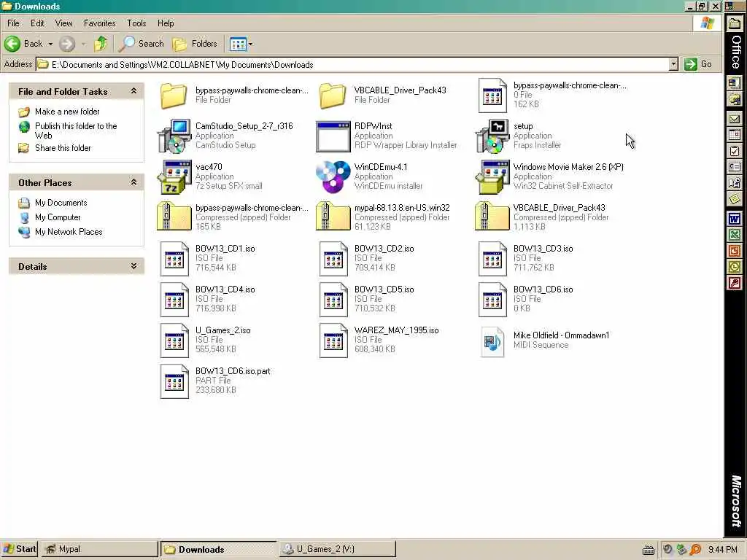
Task: Click Open Office Document on Office bar
Action: pyautogui.click(x=734, y=98)
